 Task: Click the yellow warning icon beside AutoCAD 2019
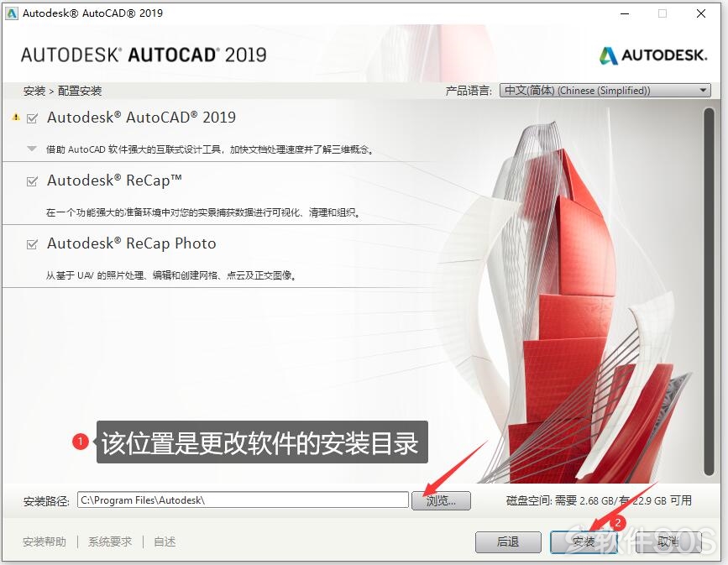[16, 117]
